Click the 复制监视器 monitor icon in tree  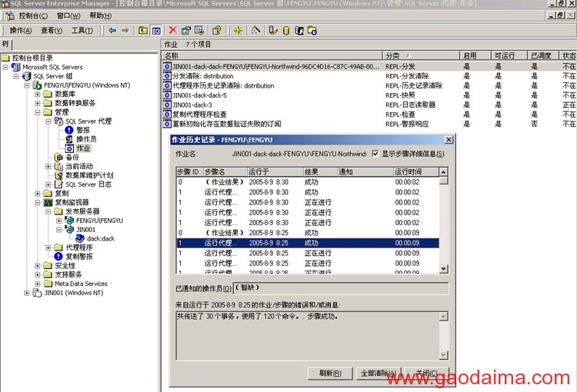click(48, 202)
